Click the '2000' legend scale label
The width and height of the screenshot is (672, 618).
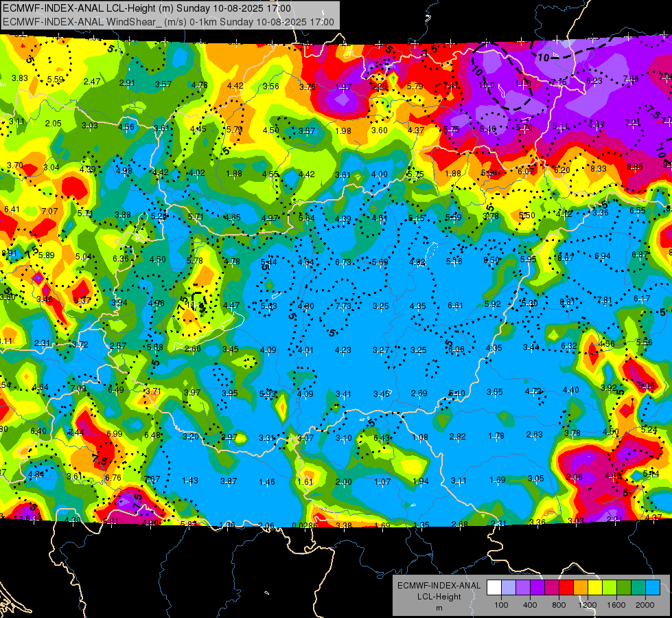click(645, 605)
